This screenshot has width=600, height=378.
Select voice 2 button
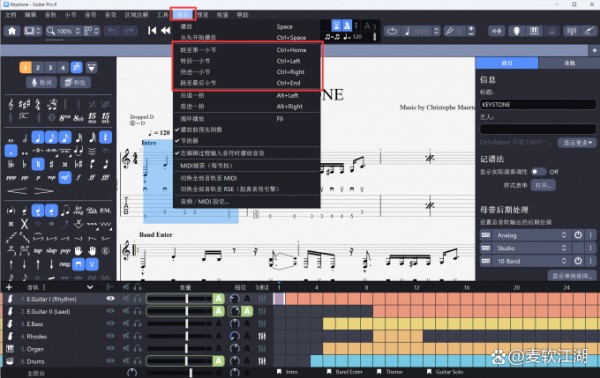point(38,68)
